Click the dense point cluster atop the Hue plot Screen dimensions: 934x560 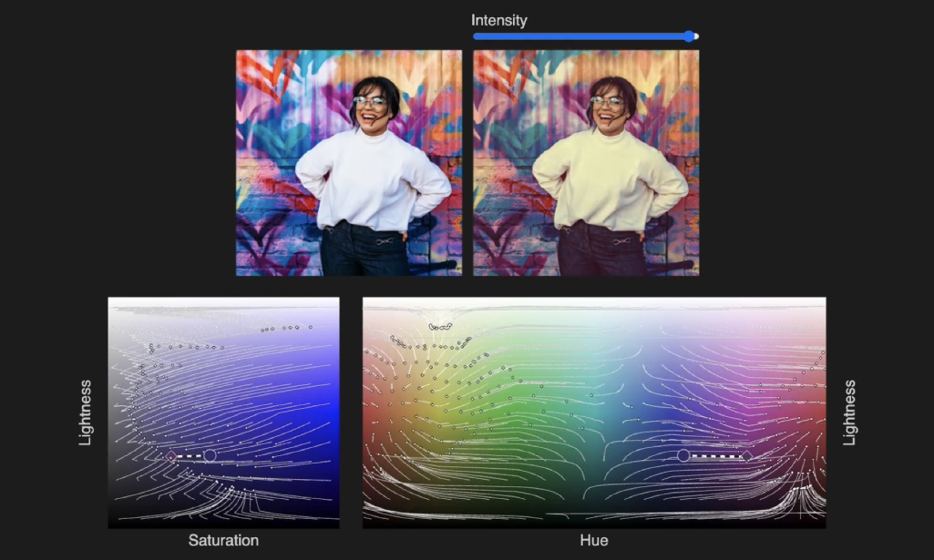pos(440,325)
